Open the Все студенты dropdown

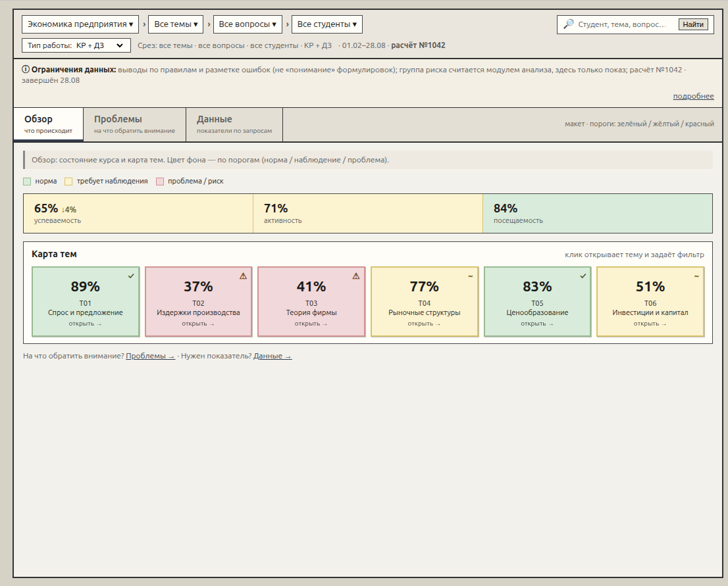[x=327, y=24]
